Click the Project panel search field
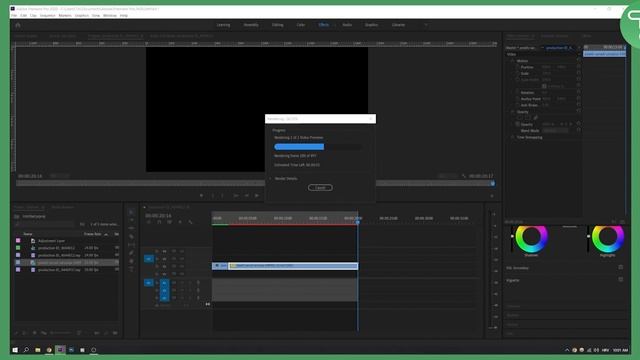 45,224
